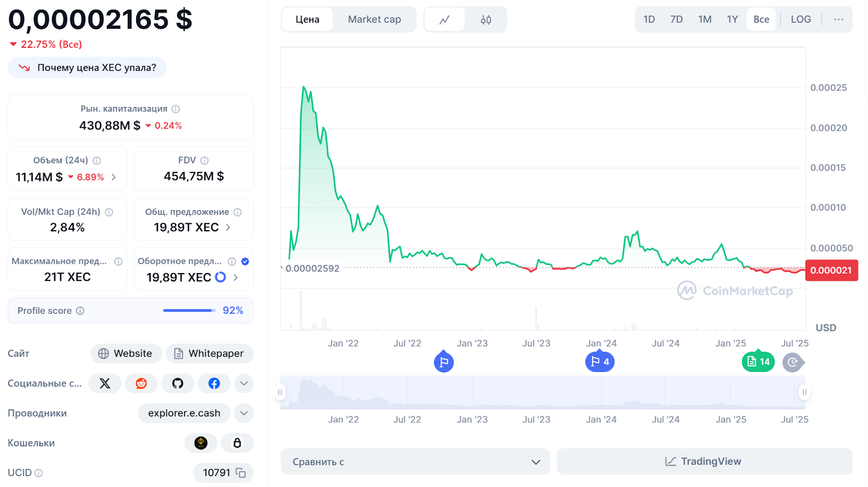
Task: Click the history clock marker on chart
Action: click(x=793, y=362)
